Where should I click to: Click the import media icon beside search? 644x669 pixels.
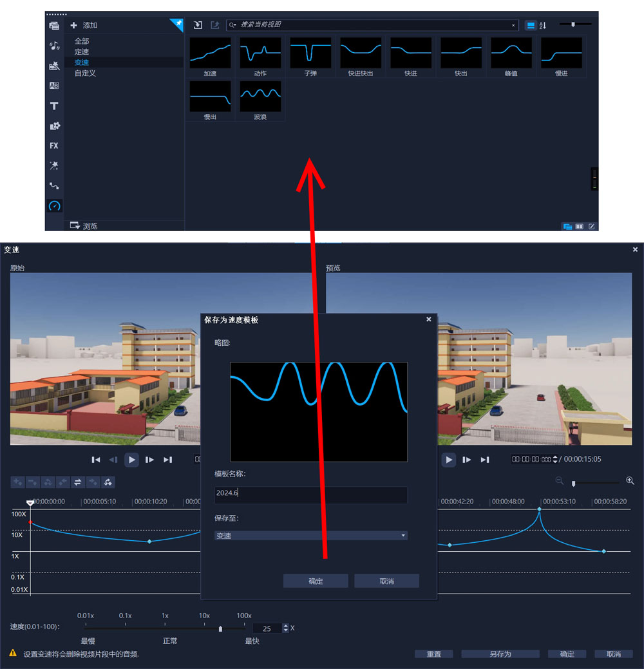coord(198,25)
